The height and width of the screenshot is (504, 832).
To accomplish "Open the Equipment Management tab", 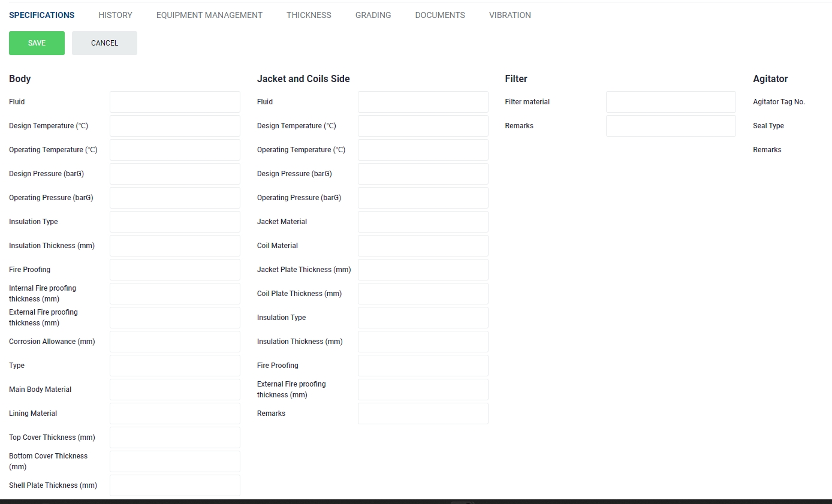I will (209, 15).
